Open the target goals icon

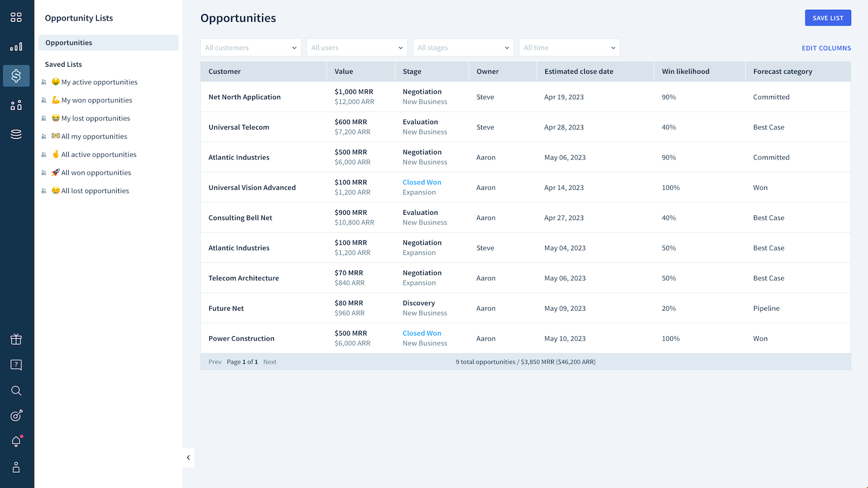(x=16, y=416)
